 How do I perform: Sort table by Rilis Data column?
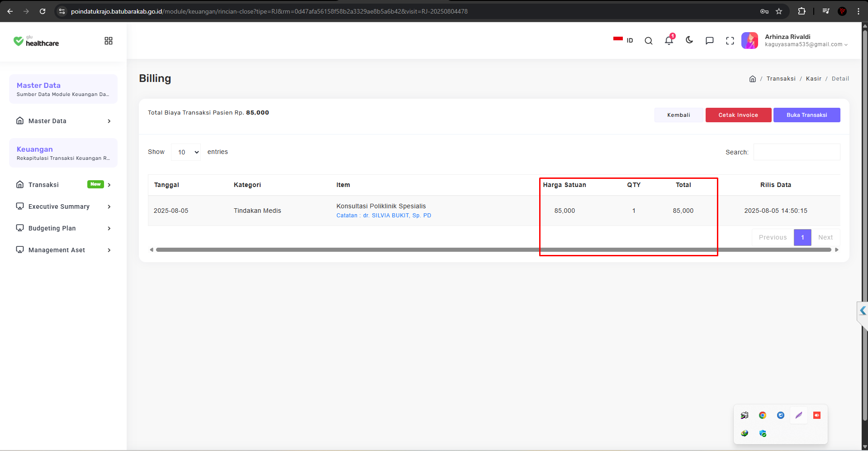click(776, 185)
